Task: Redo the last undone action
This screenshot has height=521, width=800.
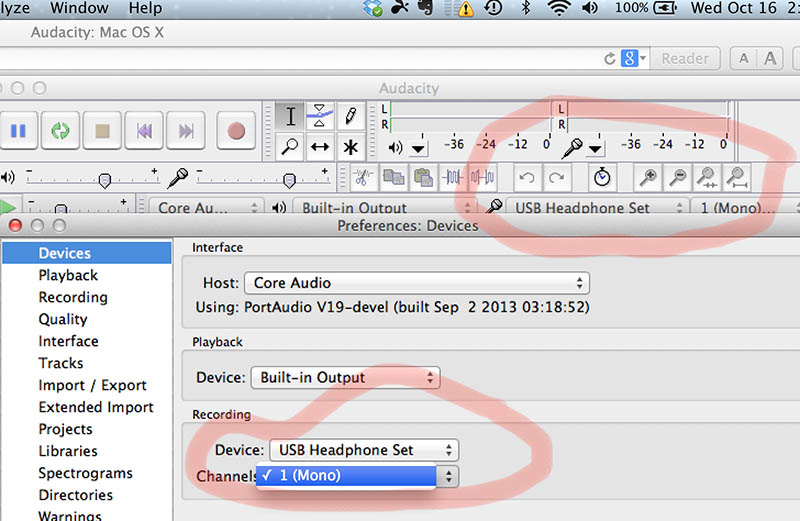Action: [557, 178]
